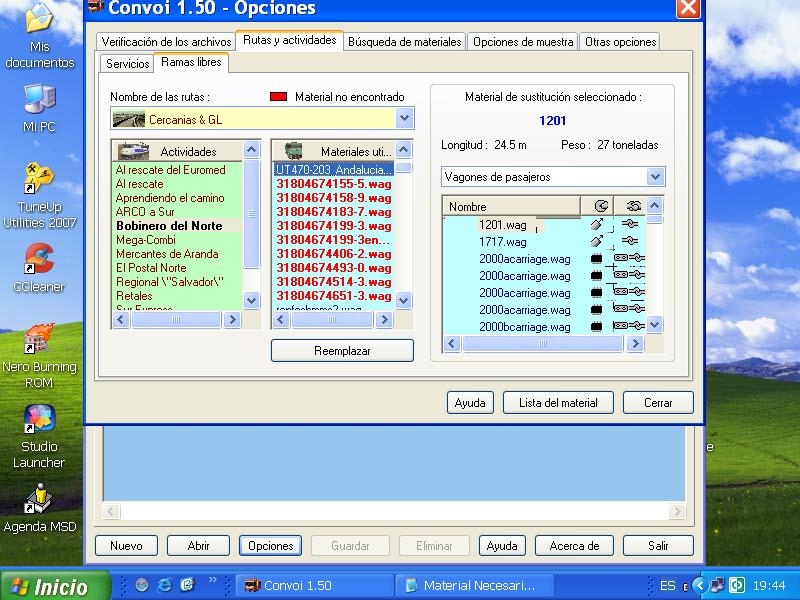Click the Lista del material button

558,403
